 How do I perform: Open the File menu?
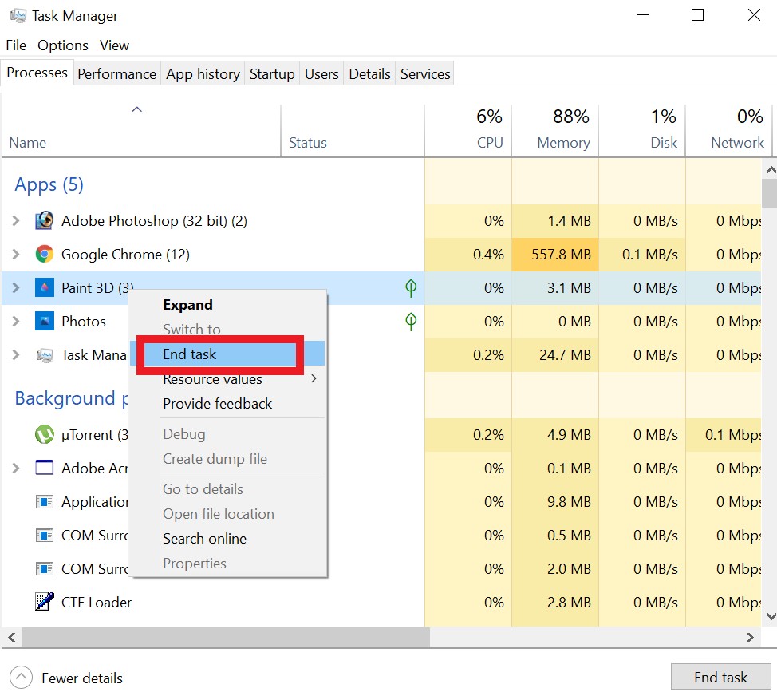pos(16,45)
